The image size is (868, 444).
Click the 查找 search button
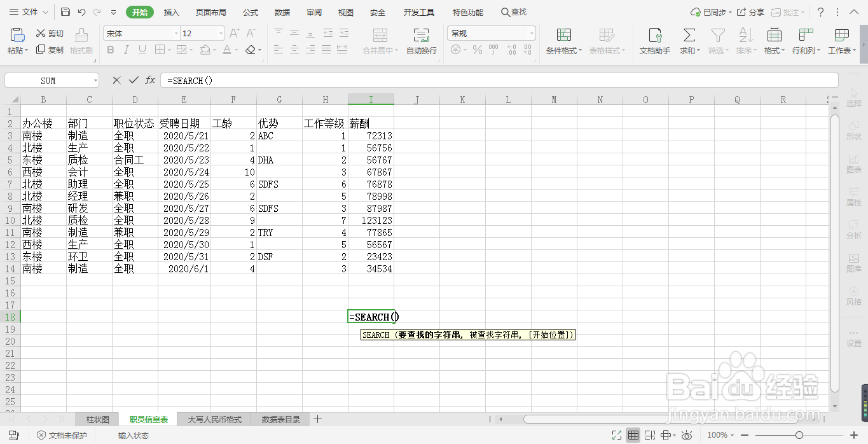(514, 12)
